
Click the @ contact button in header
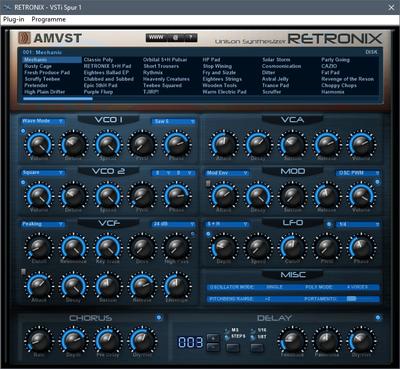click(176, 37)
